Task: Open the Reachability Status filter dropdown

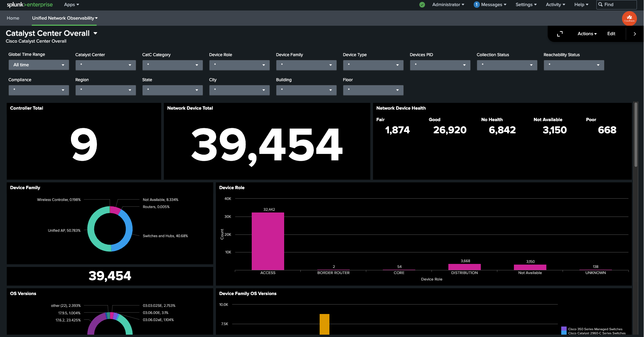Action: click(574, 65)
